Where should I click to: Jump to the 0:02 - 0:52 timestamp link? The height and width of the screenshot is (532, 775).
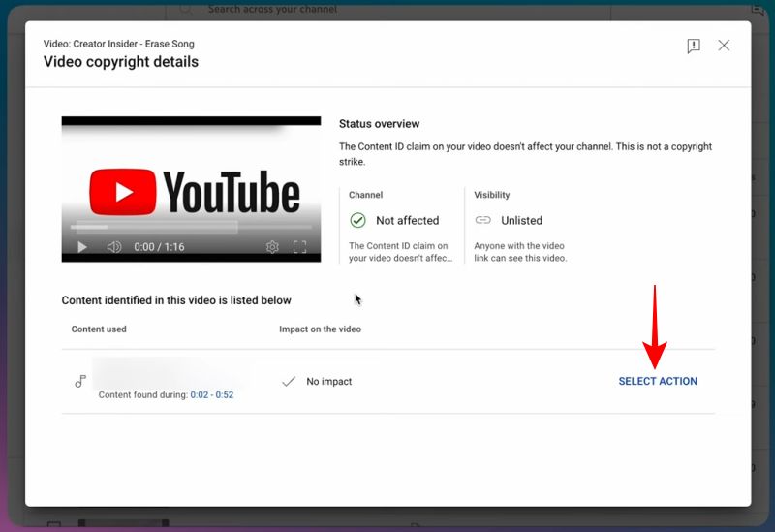211,395
